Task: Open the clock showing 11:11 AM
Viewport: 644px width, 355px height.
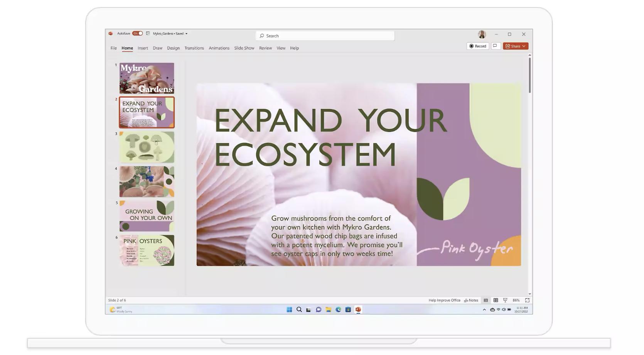Action: coord(521,309)
